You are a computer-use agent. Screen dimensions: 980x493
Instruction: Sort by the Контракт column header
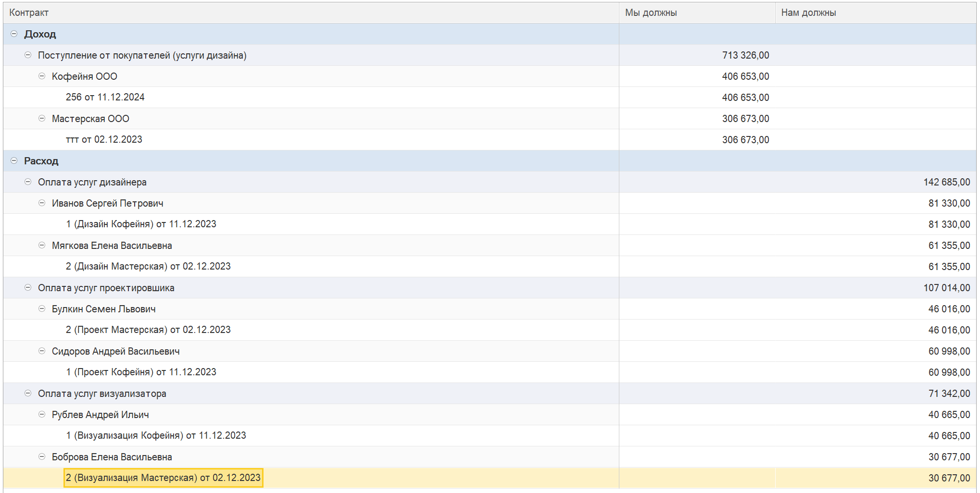coord(311,12)
